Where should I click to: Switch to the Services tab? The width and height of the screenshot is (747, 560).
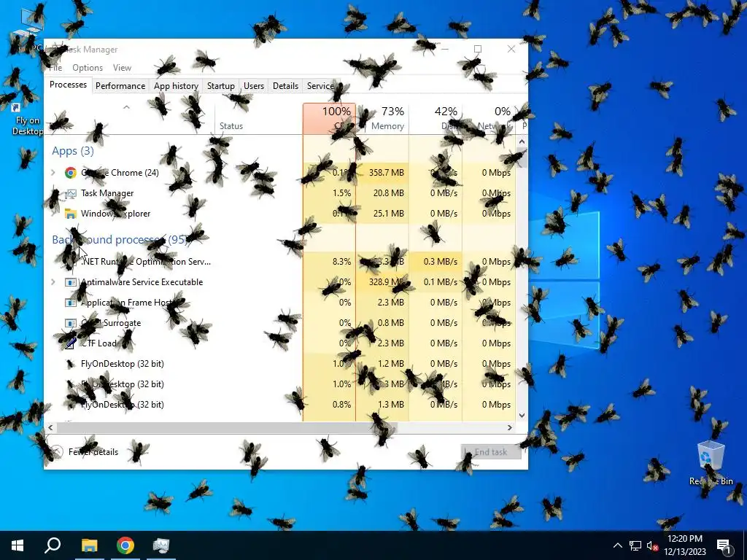322,86
